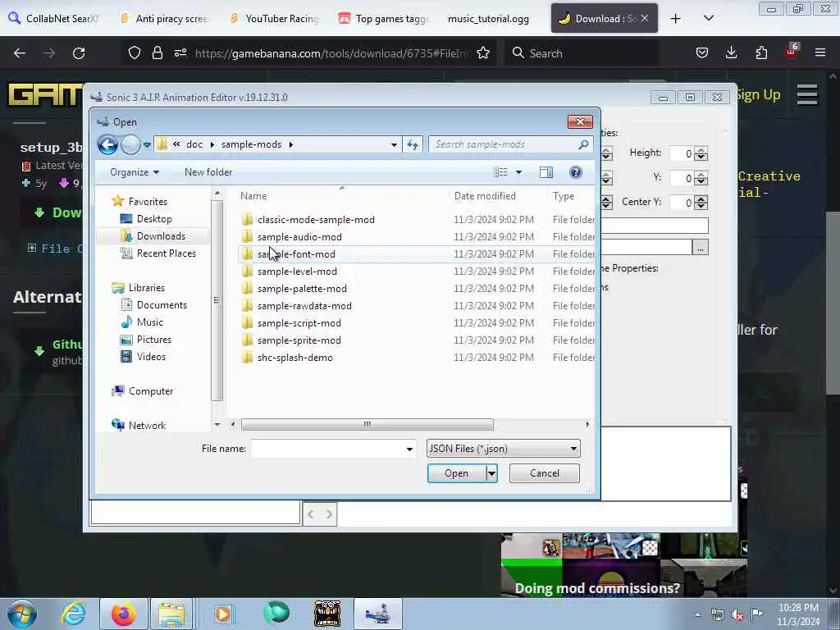Switch to the Top games tagged tab

pos(384,19)
